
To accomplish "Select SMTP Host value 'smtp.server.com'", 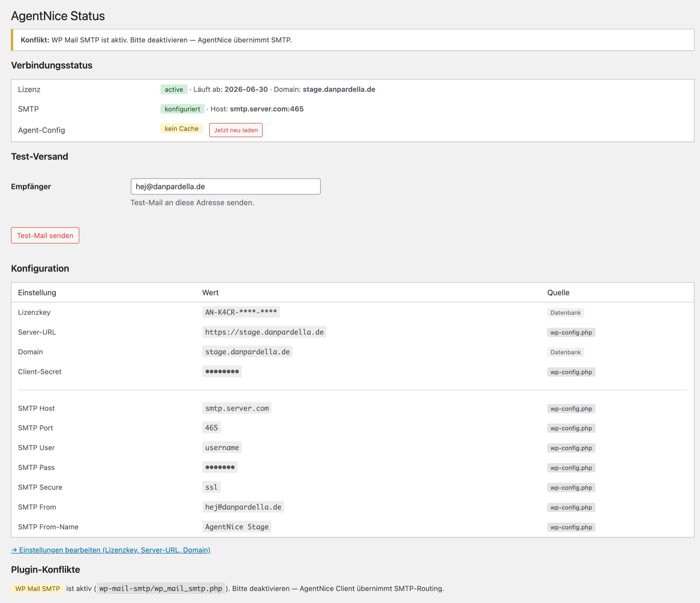I will pyautogui.click(x=237, y=408).
